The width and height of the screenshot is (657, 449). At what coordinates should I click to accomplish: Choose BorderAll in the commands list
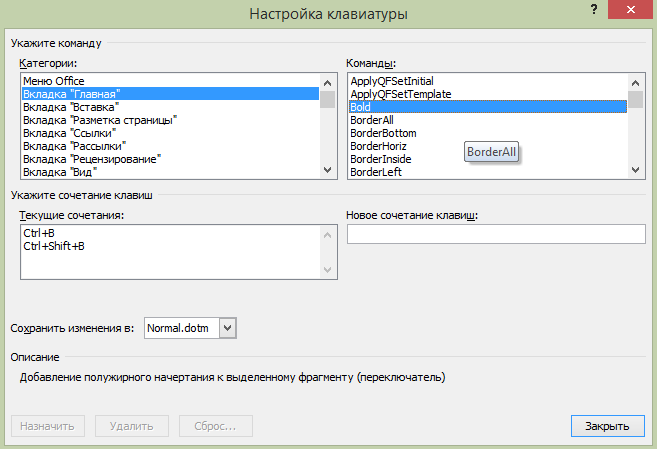tap(488, 120)
